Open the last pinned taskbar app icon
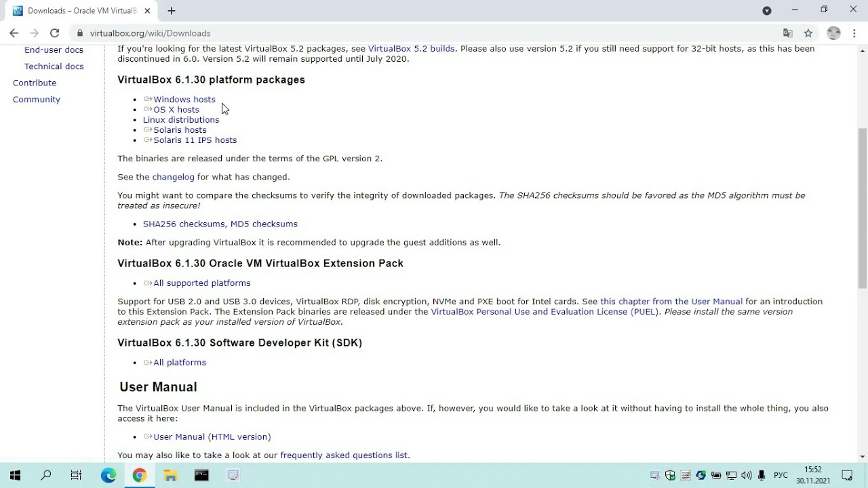868x488 pixels. pyautogui.click(x=233, y=475)
